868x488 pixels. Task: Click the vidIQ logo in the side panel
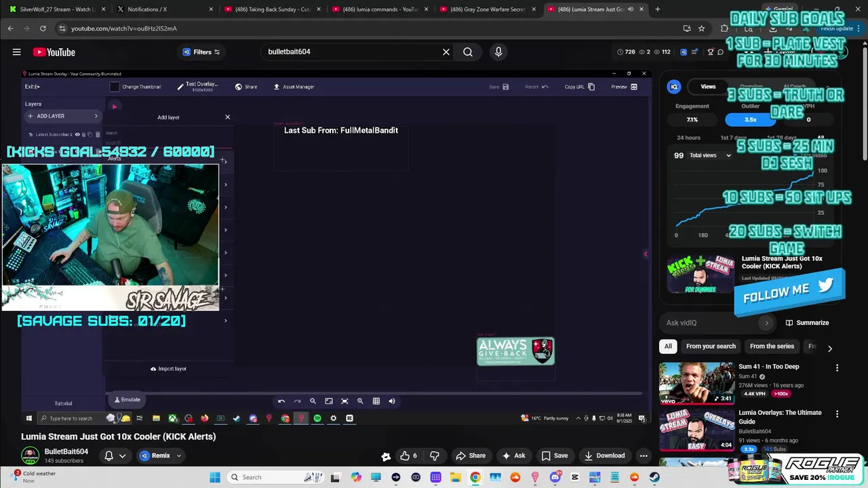click(674, 87)
